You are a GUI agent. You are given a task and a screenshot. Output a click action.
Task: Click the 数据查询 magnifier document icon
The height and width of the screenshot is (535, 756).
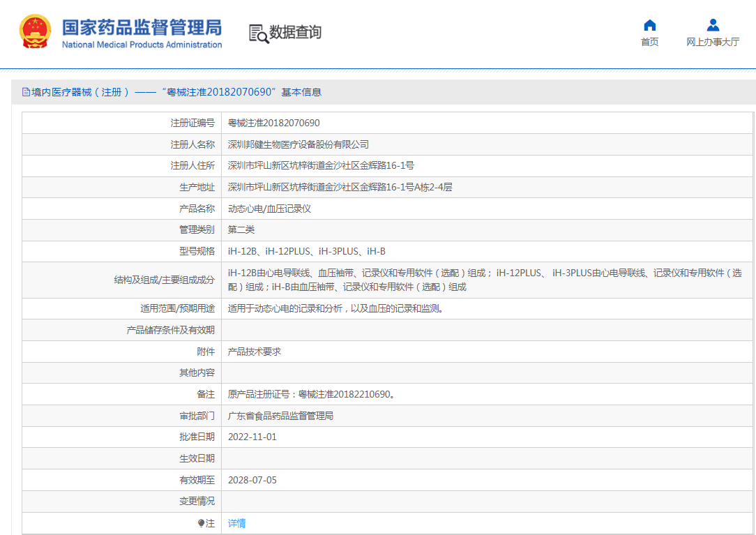coord(257,32)
